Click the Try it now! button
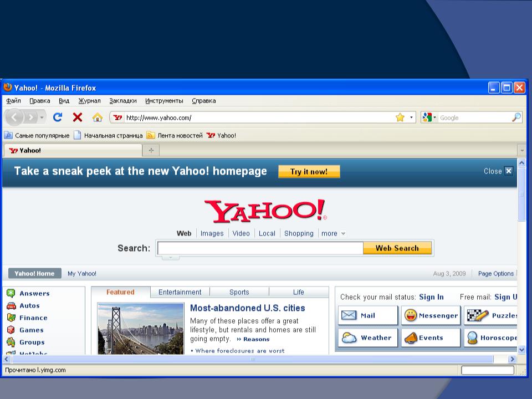 309,171
